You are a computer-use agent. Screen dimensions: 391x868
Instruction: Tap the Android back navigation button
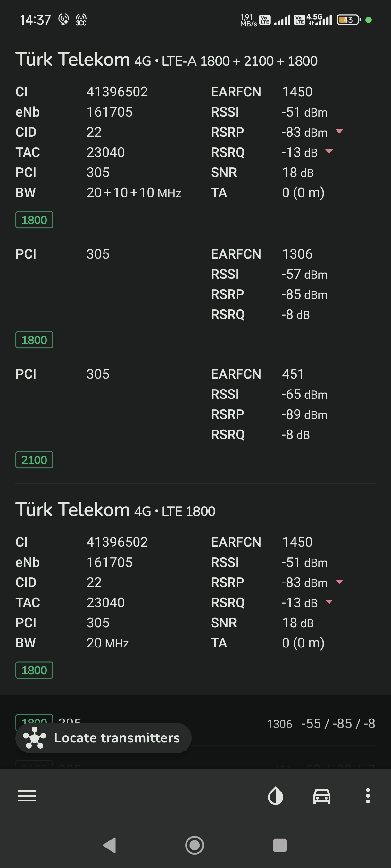point(110,845)
